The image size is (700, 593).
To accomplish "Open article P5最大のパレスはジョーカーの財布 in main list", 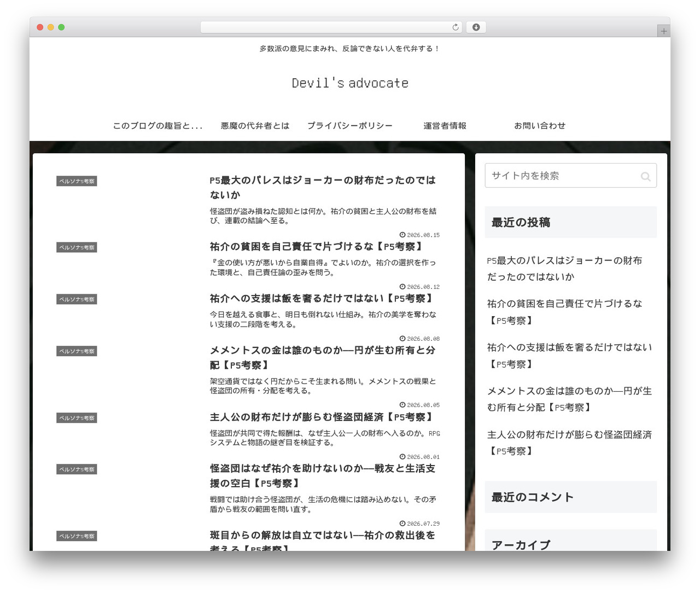I will tap(323, 188).
